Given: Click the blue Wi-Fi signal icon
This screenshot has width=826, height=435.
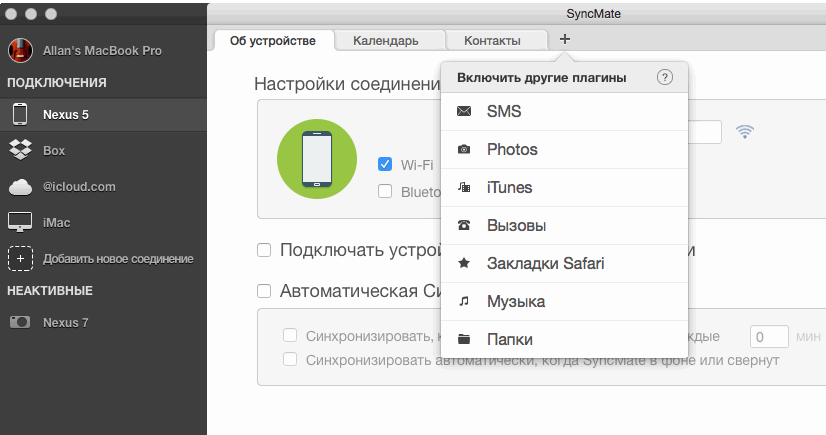Looking at the screenshot, I should coord(745,132).
